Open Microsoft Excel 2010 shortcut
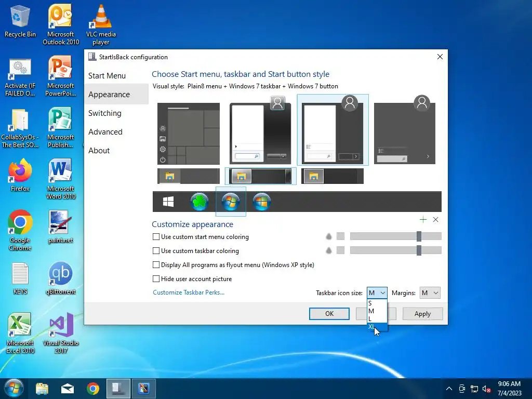Image resolution: width=532 pixels, height=399 pixels. tap(20, 333)
